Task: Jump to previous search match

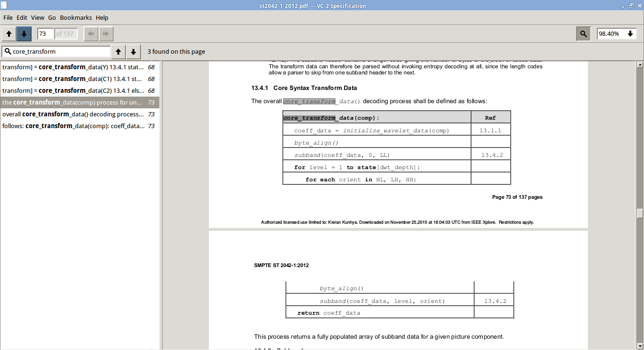Action: 118,52
